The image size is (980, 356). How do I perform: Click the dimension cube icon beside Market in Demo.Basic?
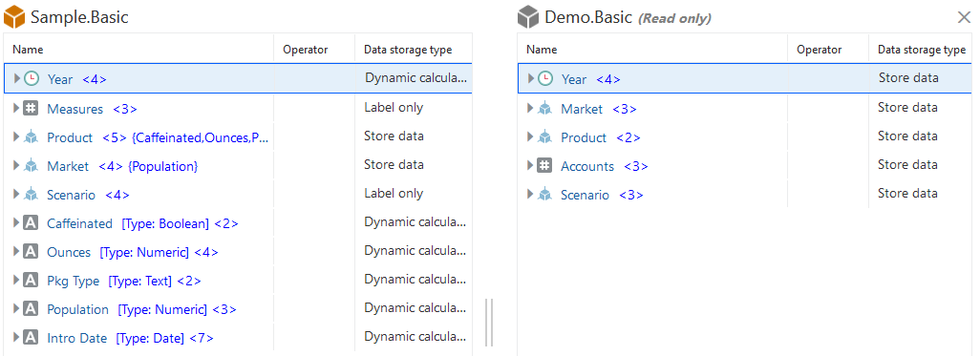pyautogui.click(x=545, y=108)
